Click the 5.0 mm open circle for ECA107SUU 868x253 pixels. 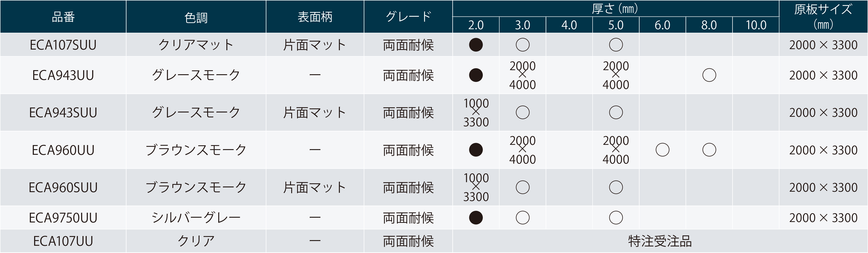(616, 45)
